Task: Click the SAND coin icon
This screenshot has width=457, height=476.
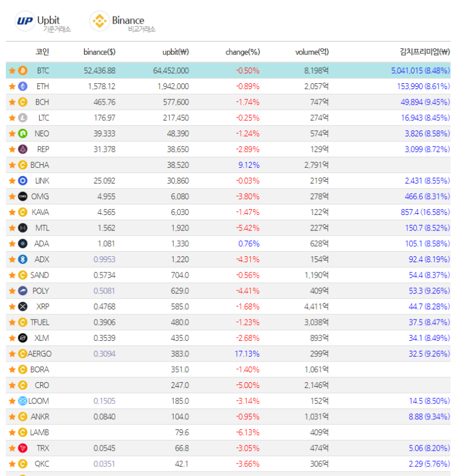Action: tap(23, 275)
